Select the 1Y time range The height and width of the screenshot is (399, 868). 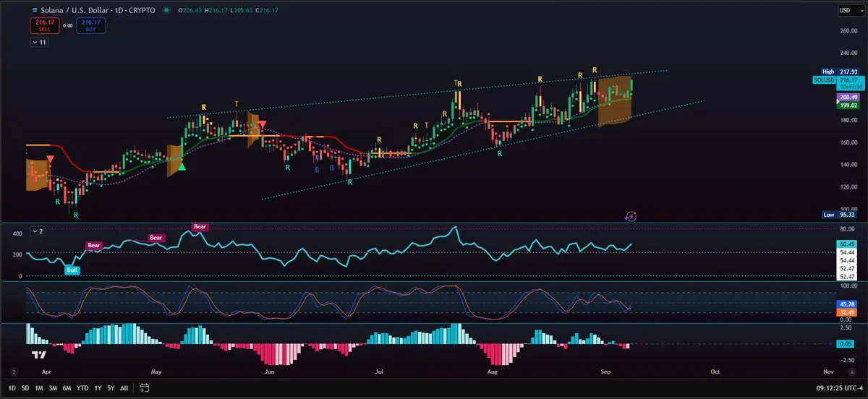coord(98,388)
